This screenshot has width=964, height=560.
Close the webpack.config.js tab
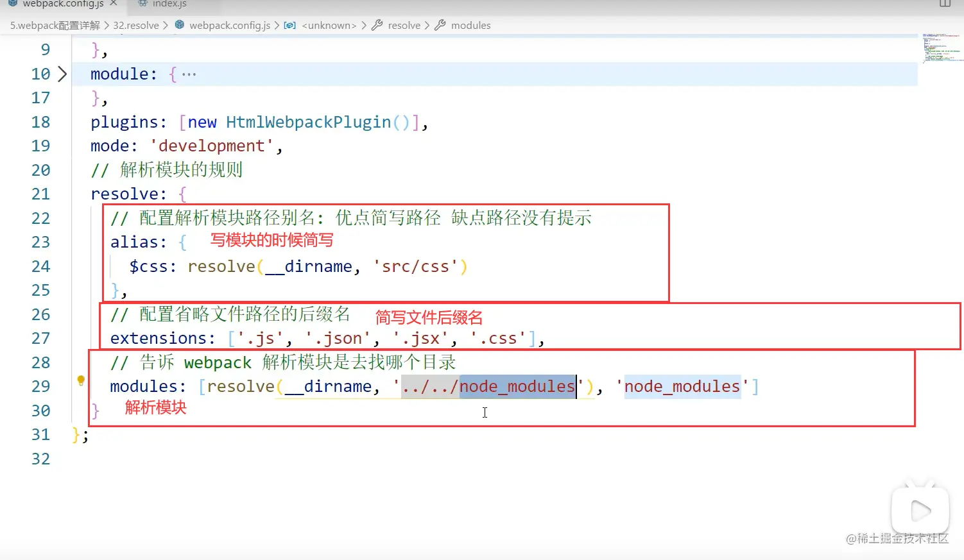point(114,3)
